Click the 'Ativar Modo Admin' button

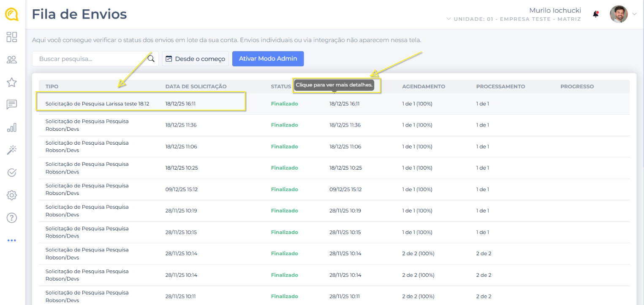click(268, 59)
